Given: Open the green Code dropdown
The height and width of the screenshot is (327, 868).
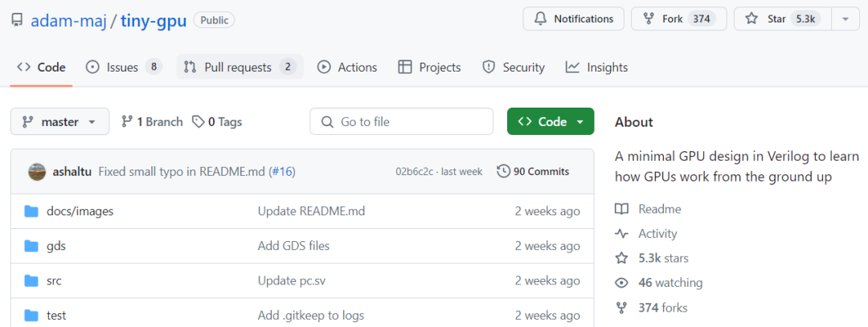Looking at the screenshot, I should tap(551, 122).
